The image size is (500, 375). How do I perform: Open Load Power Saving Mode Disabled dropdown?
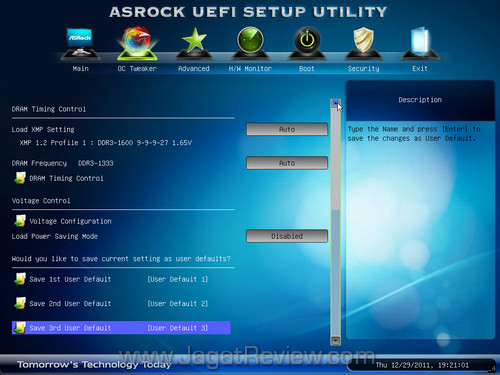(287, 236)
